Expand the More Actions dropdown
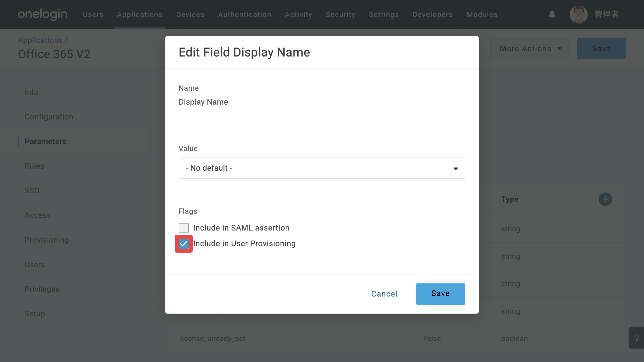644x362 pixels. click(x=530, y=49)
